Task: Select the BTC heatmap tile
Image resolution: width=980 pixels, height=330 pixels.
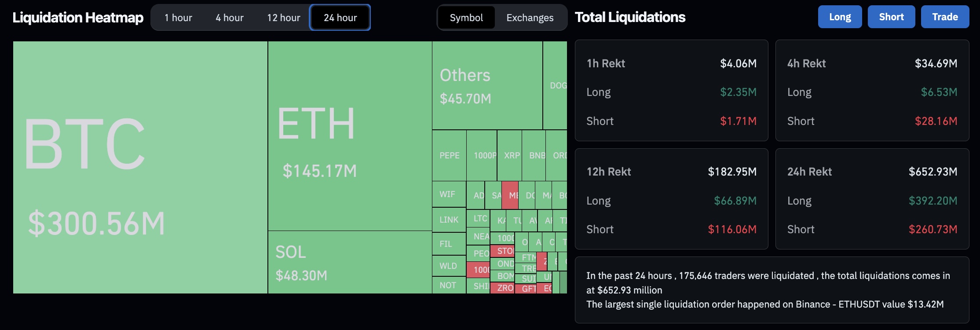Action: [x=140, y=167]
